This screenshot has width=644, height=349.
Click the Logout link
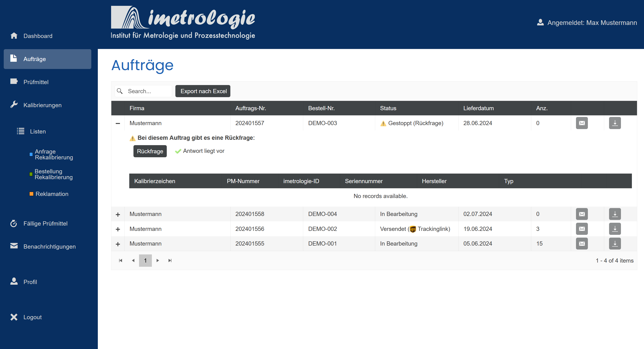[x=33, y=317]
